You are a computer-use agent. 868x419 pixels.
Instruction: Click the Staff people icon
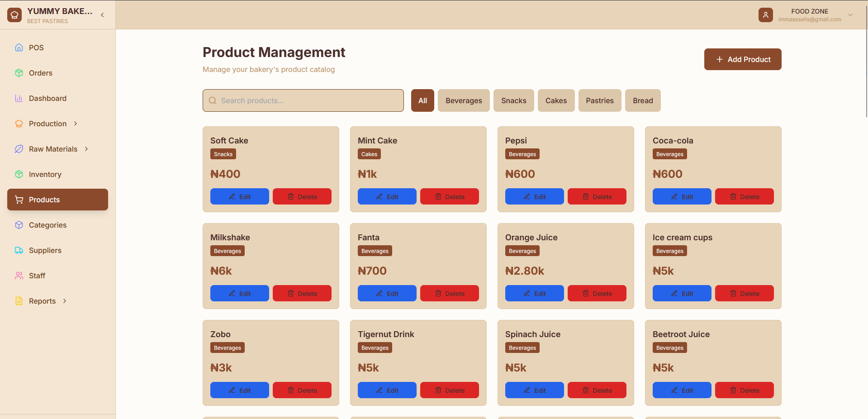pos(19,276)
